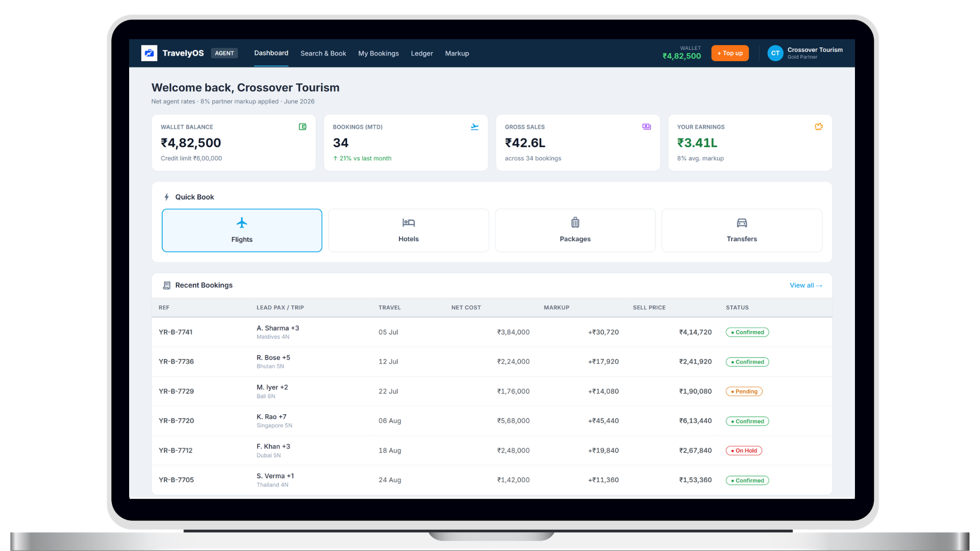This screenshot has width=980, height=551.
Task: Click Confirmed status for YR-B-7741
Action: [747, 332]
